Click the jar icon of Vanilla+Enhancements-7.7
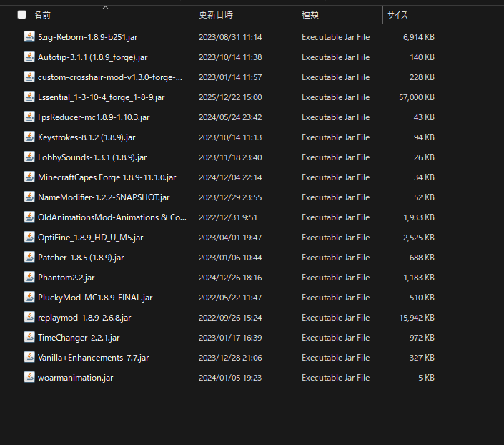Viewport: 504px width, 445px height. pyautogui.click(x=29, y=357)
